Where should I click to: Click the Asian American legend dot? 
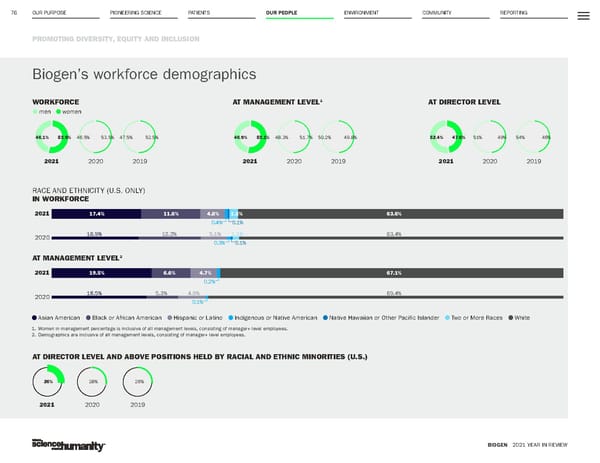[x=36, y=317]
